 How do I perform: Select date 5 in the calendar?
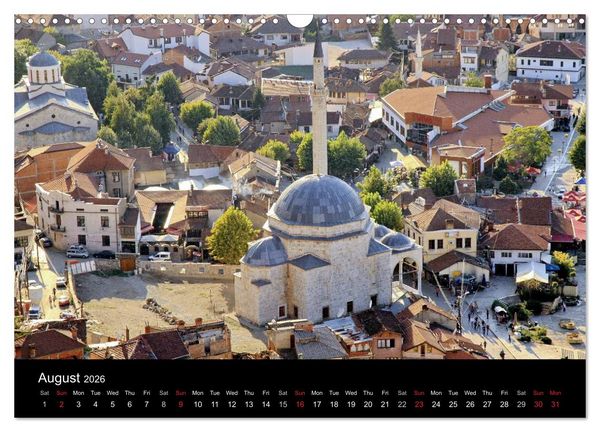pos(112,404)
